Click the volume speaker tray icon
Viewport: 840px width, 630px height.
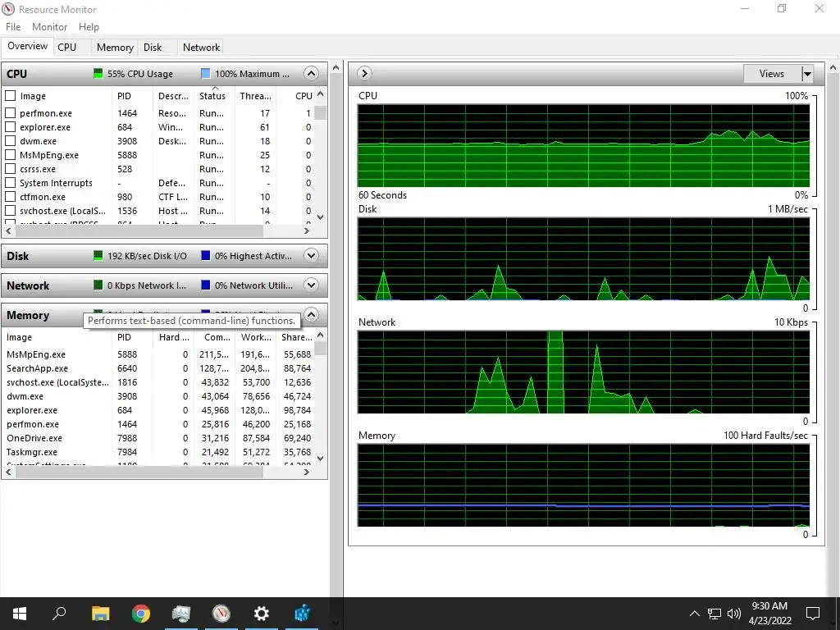tap(734, 614)
